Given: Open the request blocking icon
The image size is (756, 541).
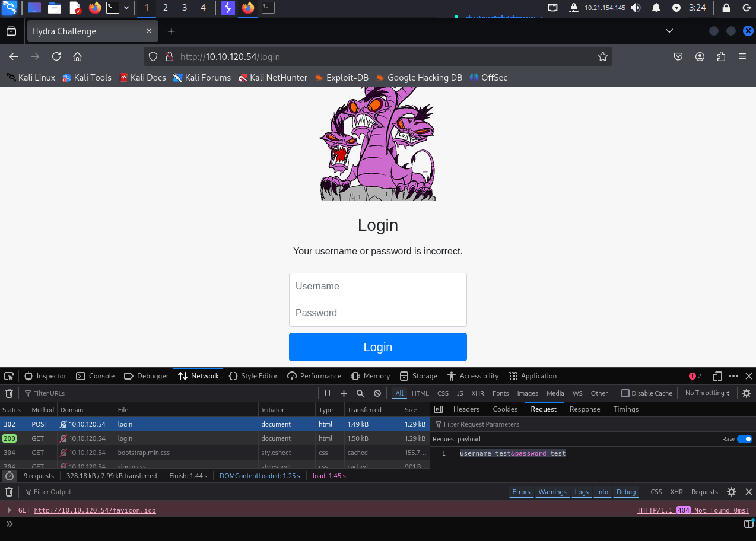Looking at the screenshot, I should 377,393.
